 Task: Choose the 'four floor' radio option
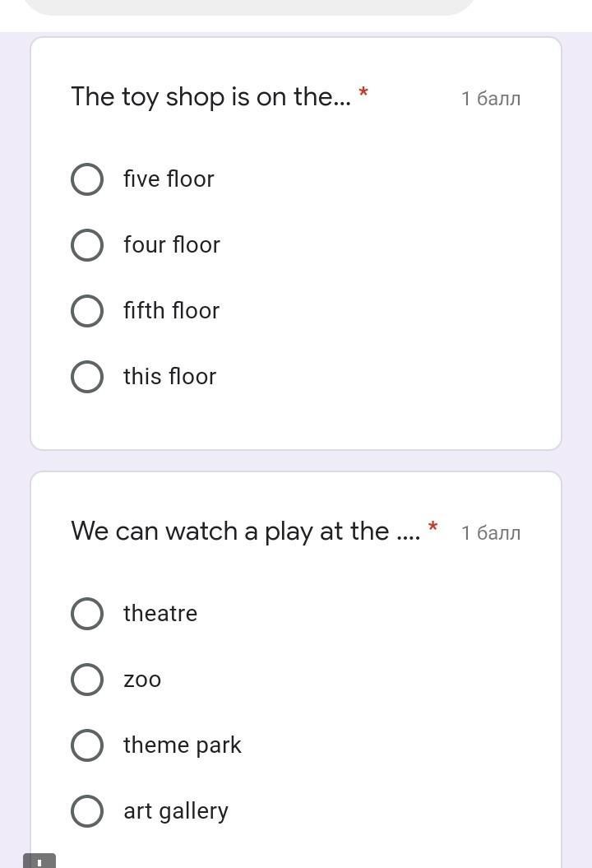pyautogui.click(x=87, y=245)
